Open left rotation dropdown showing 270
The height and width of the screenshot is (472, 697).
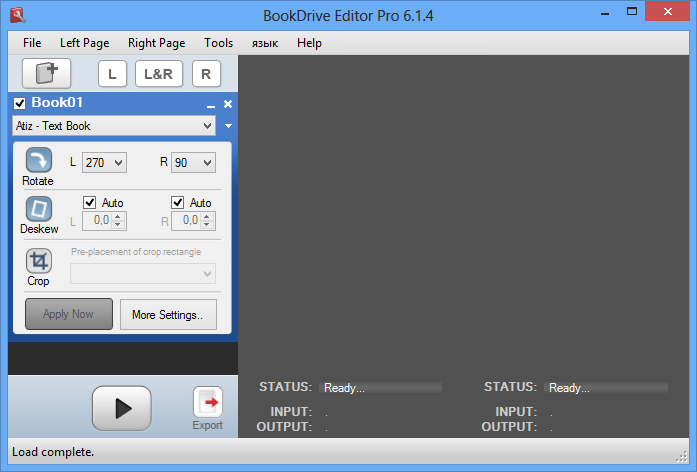tap(104, 163)
